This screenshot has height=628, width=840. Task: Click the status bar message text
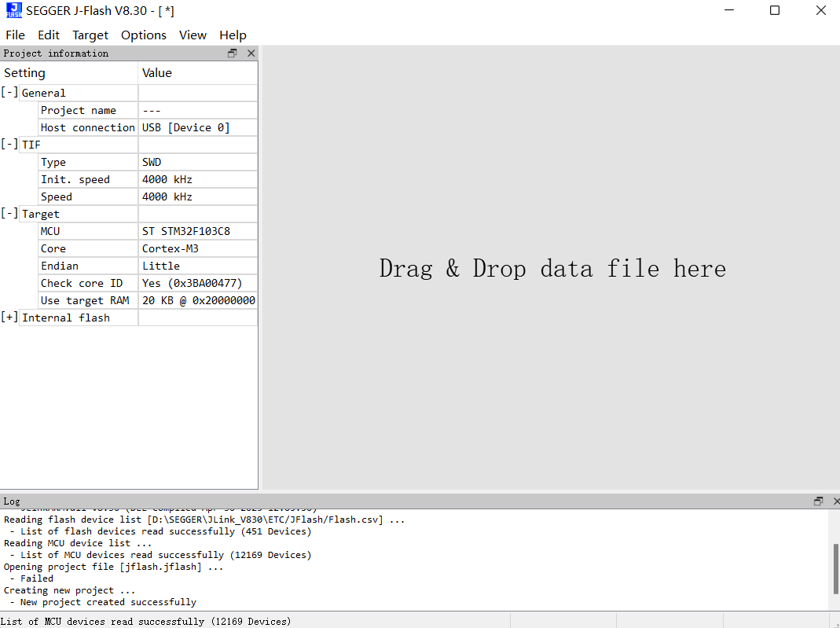(145, 622)
